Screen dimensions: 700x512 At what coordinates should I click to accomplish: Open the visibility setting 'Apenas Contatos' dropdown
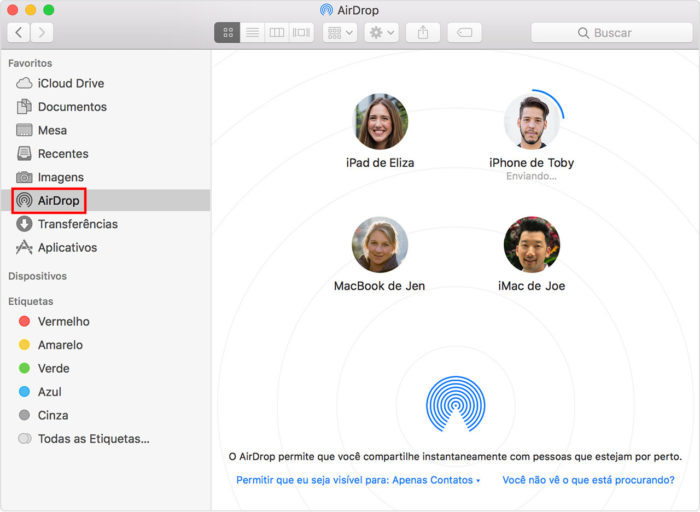358,480
